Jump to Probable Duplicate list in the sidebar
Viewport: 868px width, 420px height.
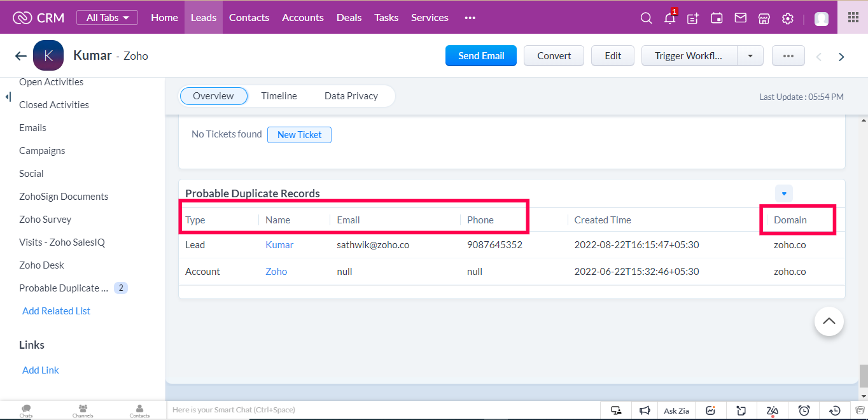pos(64,288)
